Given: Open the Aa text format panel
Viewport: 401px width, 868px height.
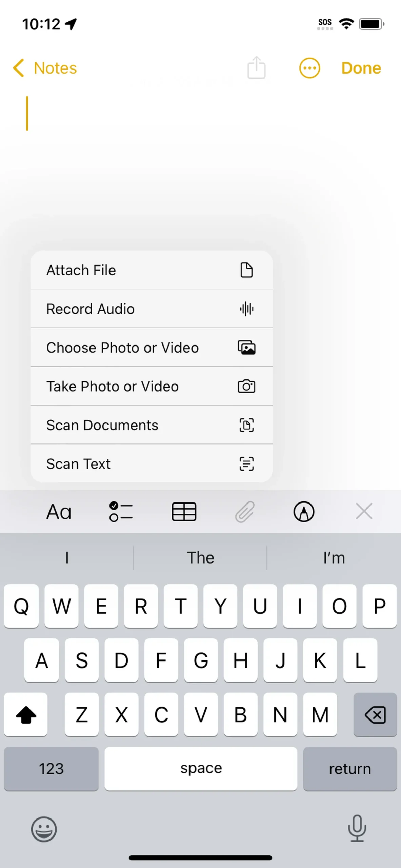Looking at the screenshot, I should pyautogui.click(x=59, y=512).
